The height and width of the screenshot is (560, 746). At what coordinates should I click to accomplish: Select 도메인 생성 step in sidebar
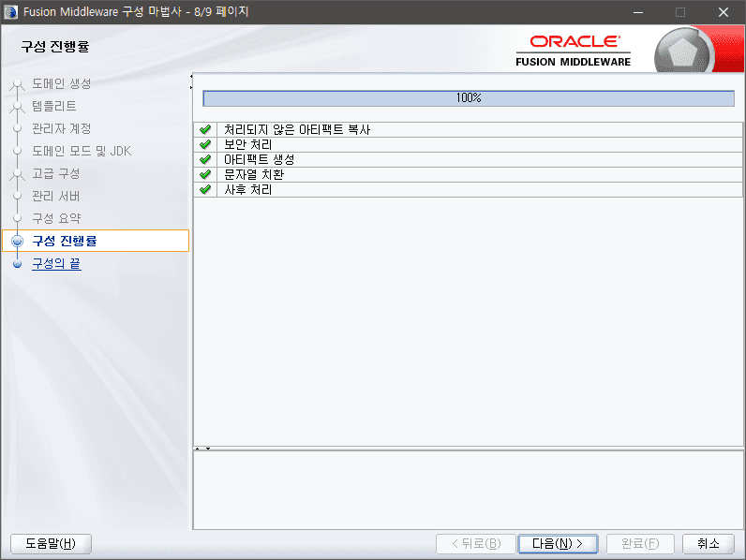pyautogui.click(x=61, y=83)
